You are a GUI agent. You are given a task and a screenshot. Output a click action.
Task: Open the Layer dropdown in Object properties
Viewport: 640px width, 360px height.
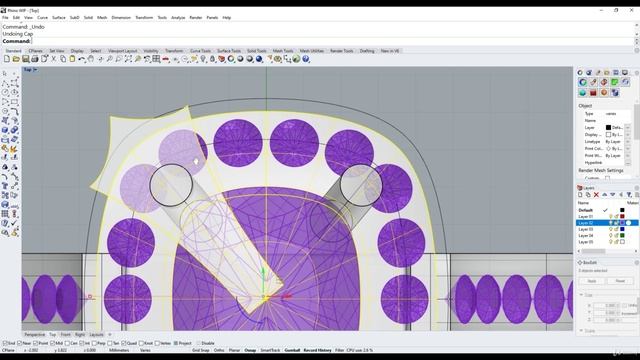(628, 128)
